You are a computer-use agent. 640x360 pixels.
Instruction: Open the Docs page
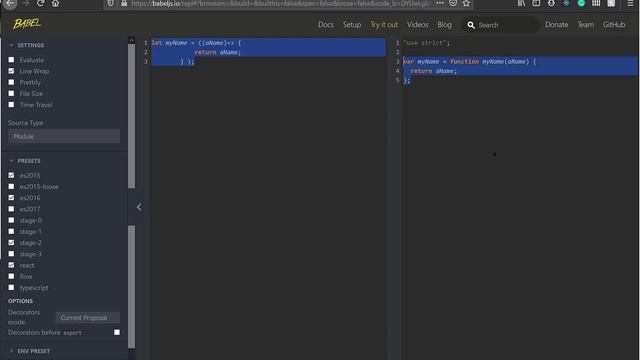pyautogui.click(x=326, y=25)
